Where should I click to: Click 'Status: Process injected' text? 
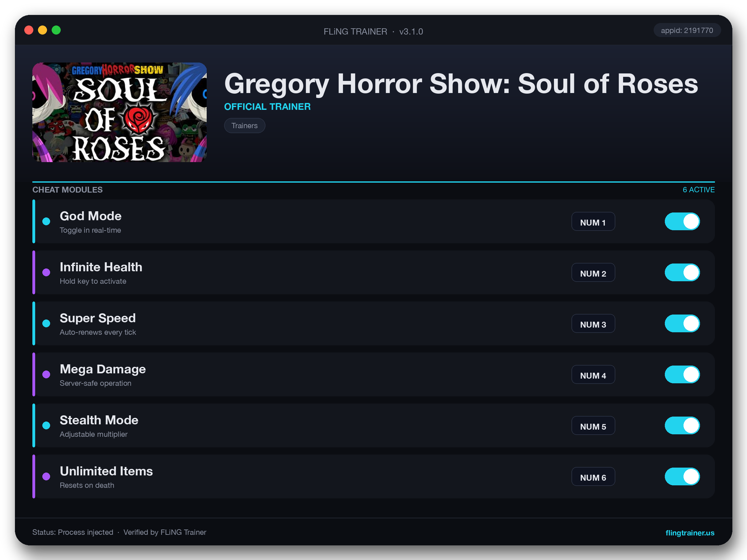point(73,532)
